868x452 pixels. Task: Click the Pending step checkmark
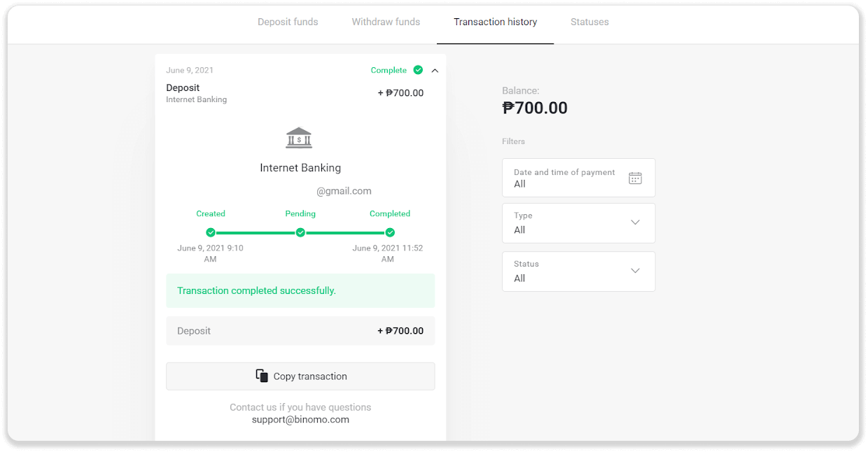click(300, 232)
